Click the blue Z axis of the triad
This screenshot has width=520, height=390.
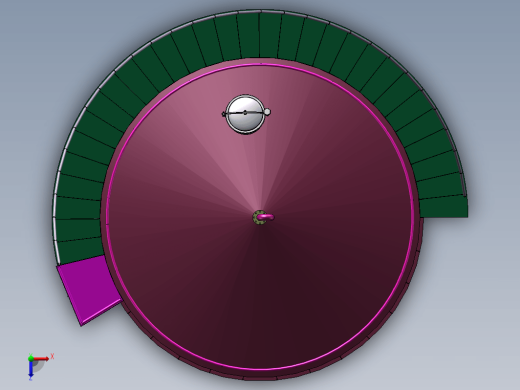click(30, 370)
